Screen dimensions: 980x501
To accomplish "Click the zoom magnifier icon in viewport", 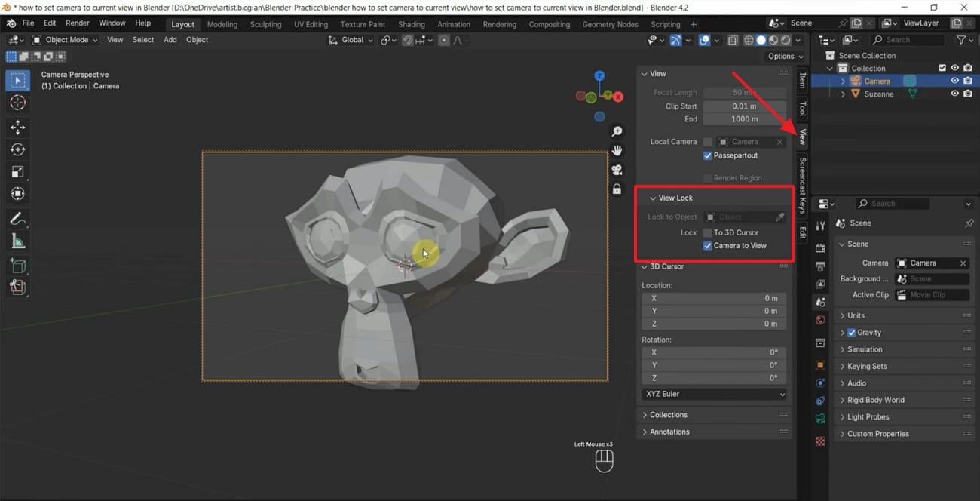I will tap(617, 132).
